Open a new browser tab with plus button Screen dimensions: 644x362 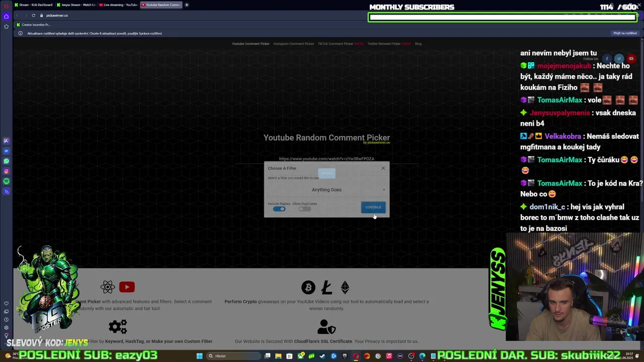pyautogui.click(x=187, y=5)
